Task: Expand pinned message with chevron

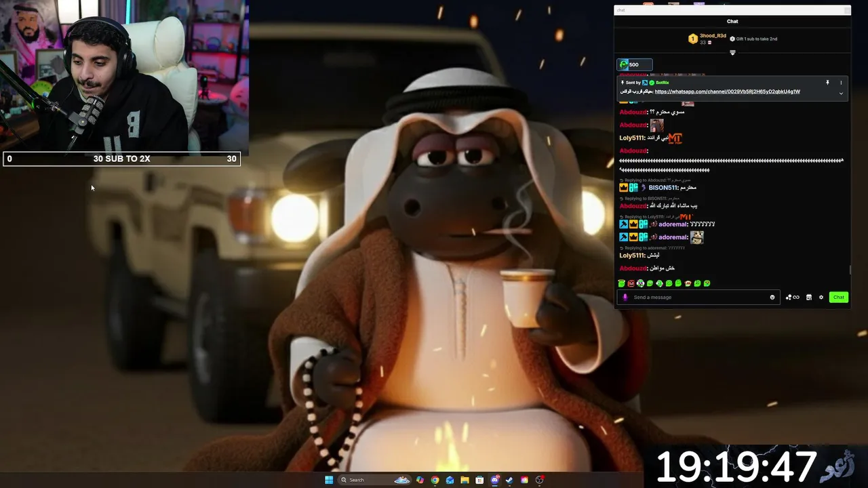Action: [x=841, y=94]
